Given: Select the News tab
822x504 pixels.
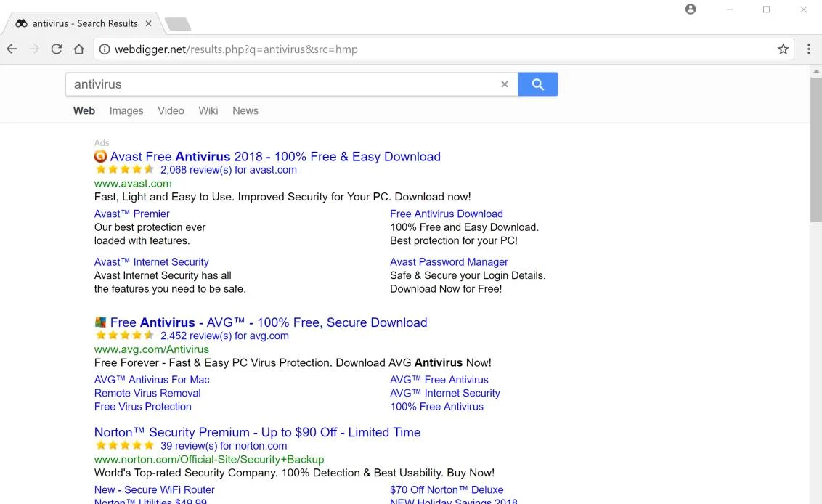Looking at the screenshot, I should point(245,110).
